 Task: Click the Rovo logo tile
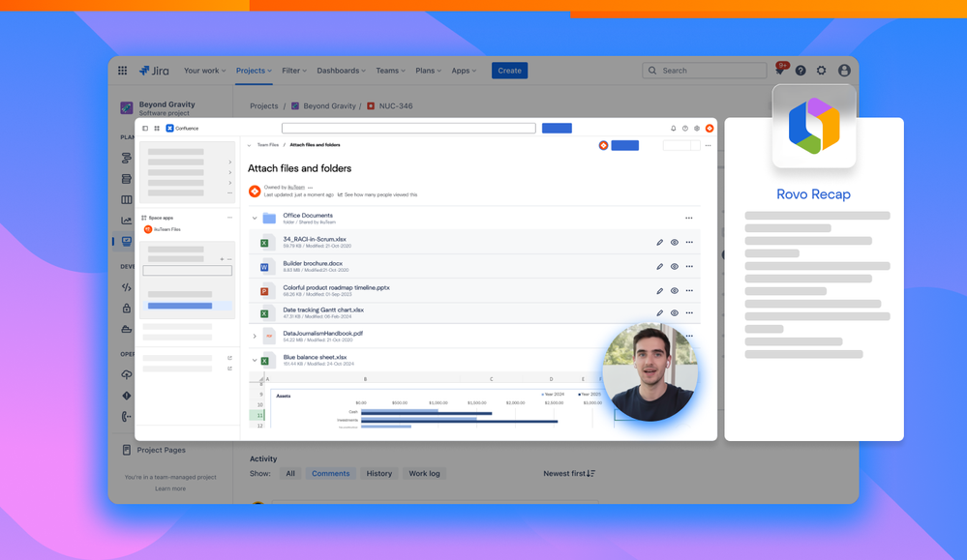click(814, 126)
